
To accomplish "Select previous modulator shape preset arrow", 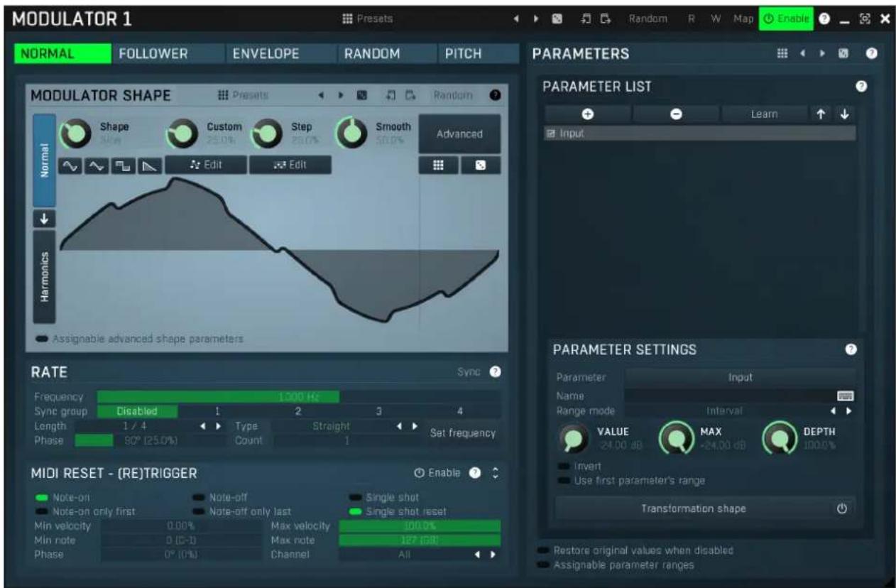I will (x=321, y=94).
